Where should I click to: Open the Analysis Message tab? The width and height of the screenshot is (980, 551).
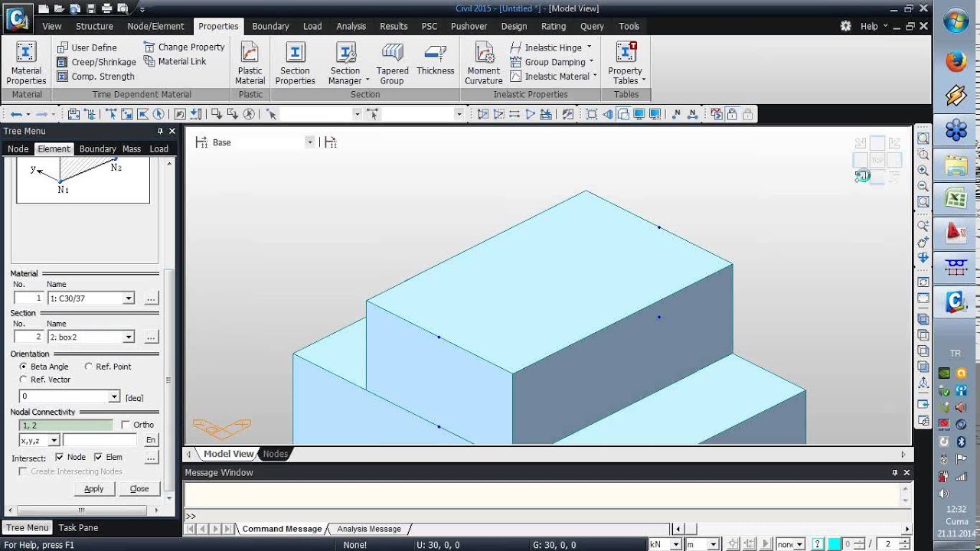[369, 529]
